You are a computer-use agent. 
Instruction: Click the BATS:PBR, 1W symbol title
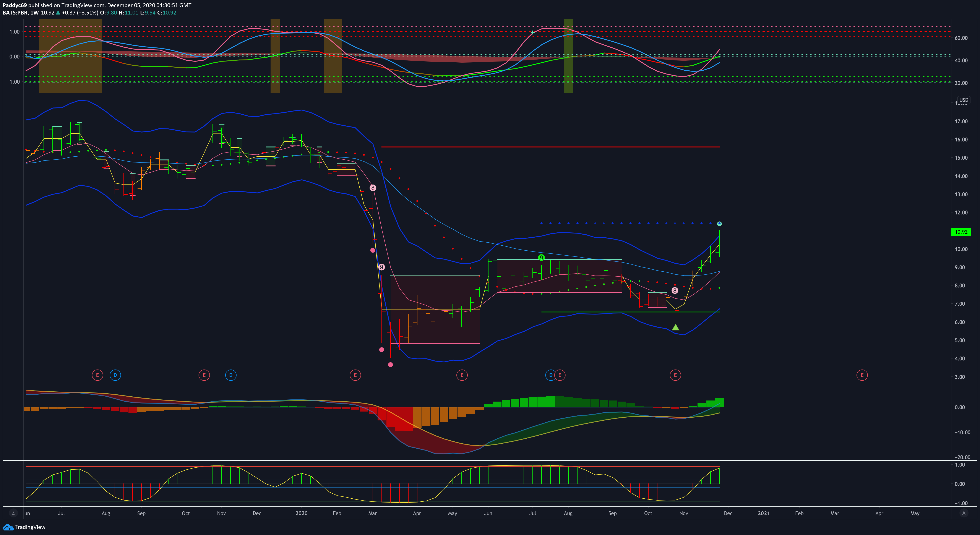(x=21, y=13)
